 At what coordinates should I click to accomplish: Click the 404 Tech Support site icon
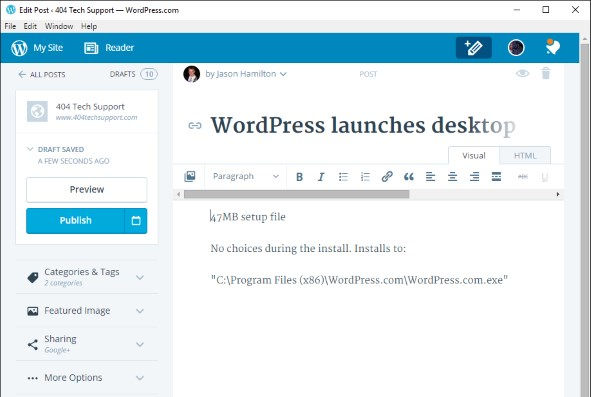[37, 111]
